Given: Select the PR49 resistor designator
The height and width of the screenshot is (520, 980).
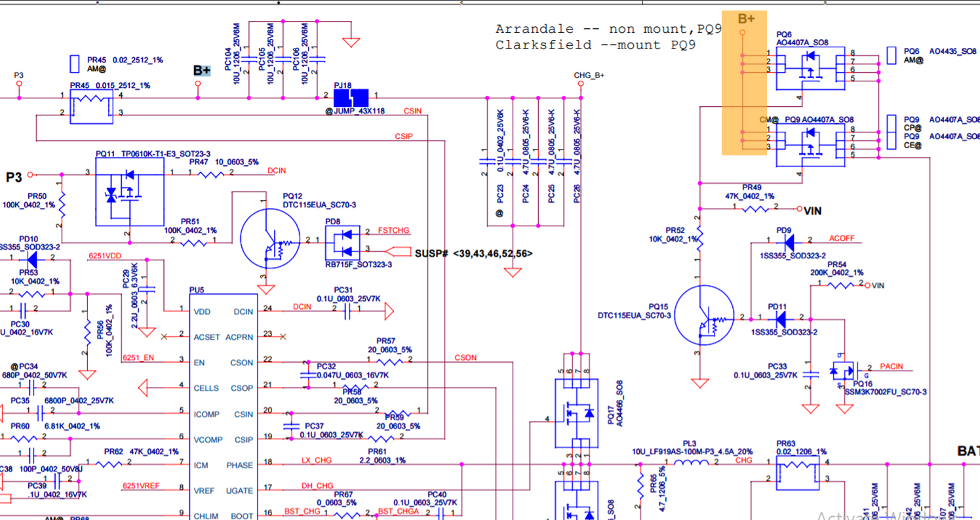Looking at the screenshot, I should pos(752,188).
